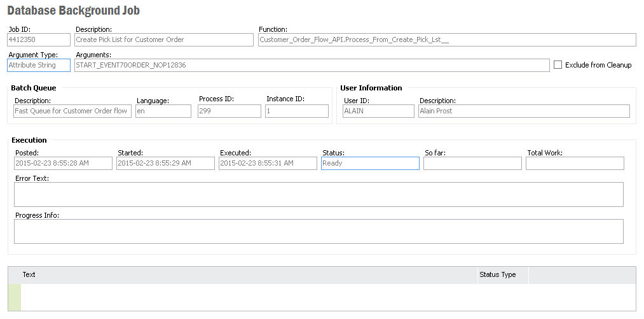The image size is (644, 319).
Task: Click the Job ID field
Action: pos(39,40)
